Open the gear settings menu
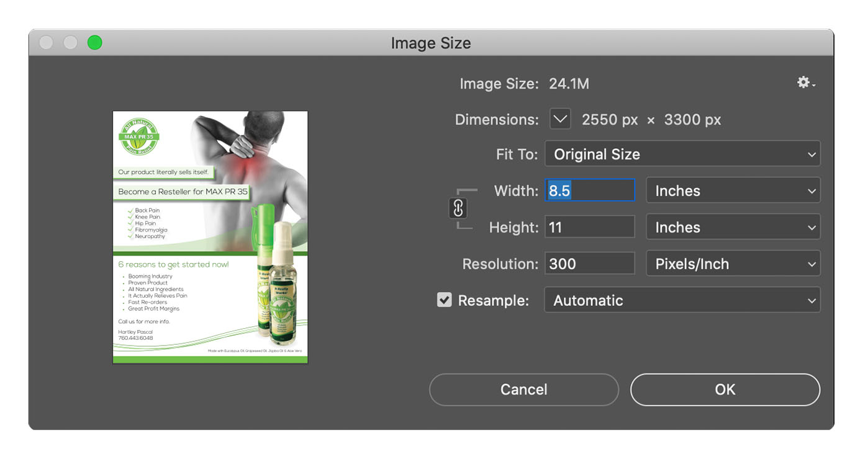Screen dimensions: 868x459 805,82
